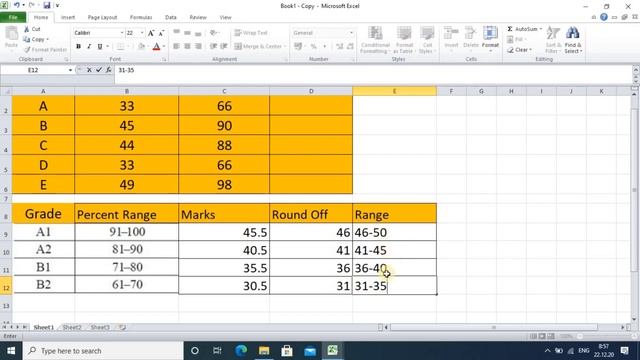640x360 pixels.
Task: Toggle center horizontal alignment
Action: click(187, 46)
